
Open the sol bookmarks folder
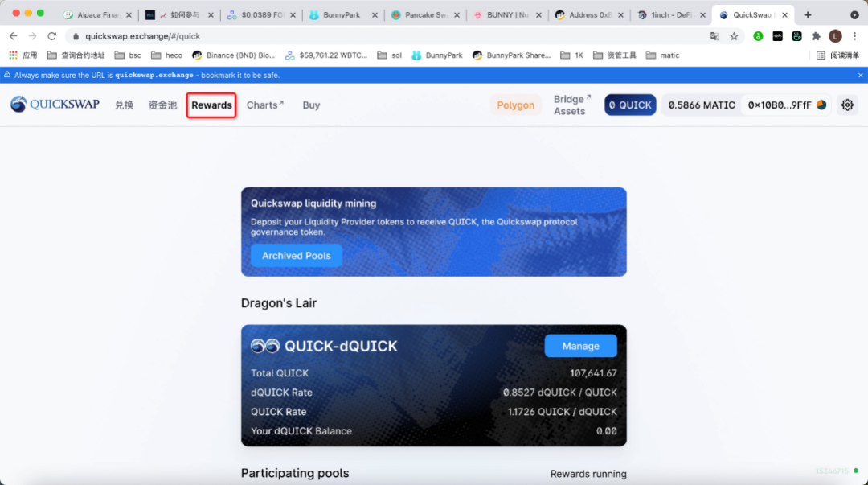tap(389, 55)
